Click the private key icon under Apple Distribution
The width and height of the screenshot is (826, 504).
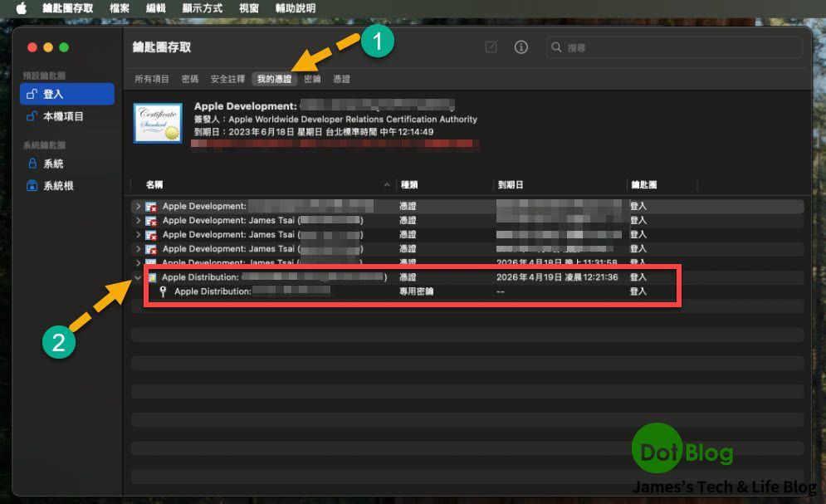pos(164,291)
